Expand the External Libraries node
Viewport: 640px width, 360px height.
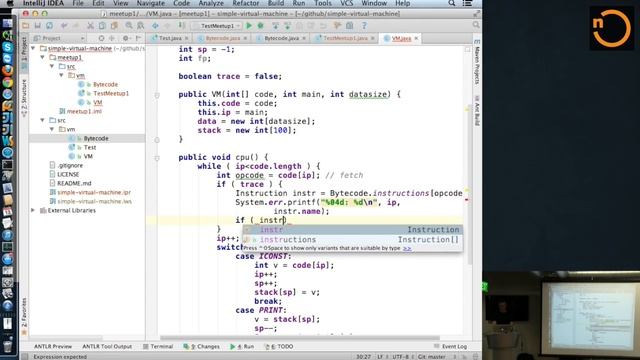[x=33, y=210]
